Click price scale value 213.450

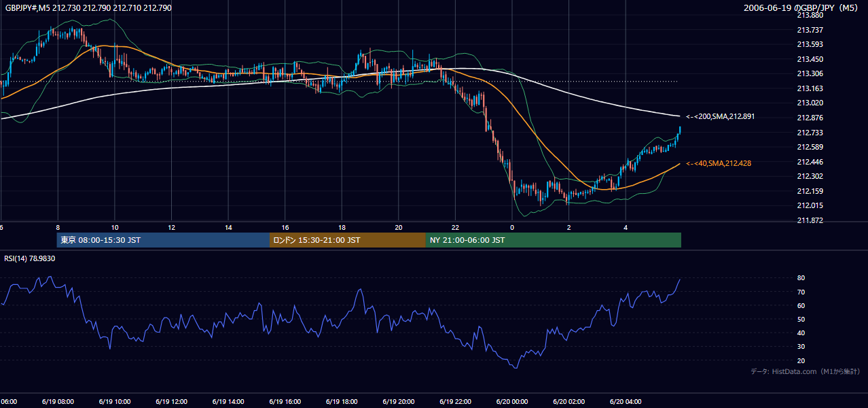click(x=809, y=59)
